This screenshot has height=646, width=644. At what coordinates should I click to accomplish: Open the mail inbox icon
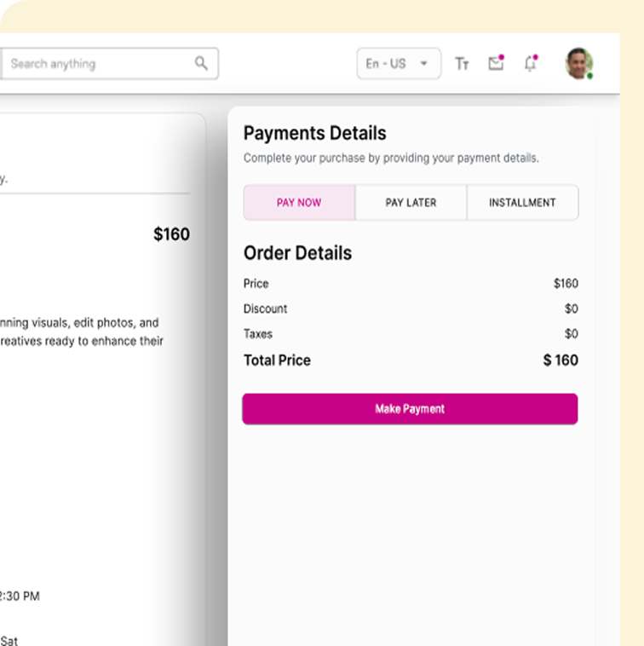click(496, 63)
